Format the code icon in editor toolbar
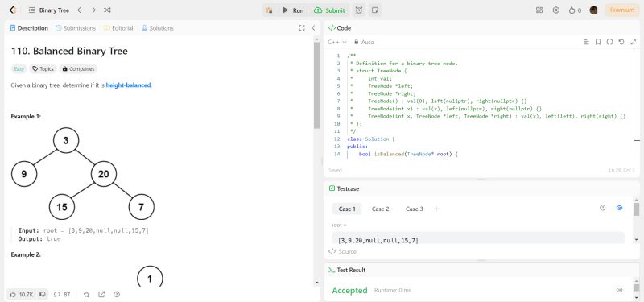The height and width of the screenshot is (302, 644). pyautogui.click(x=587, y=42)
